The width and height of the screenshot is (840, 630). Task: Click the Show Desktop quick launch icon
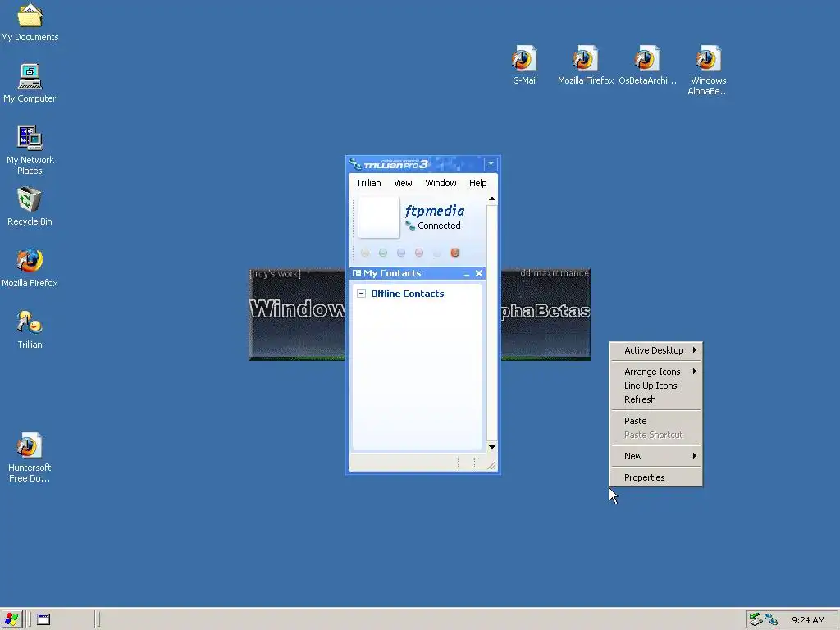(x=43, y=620)
